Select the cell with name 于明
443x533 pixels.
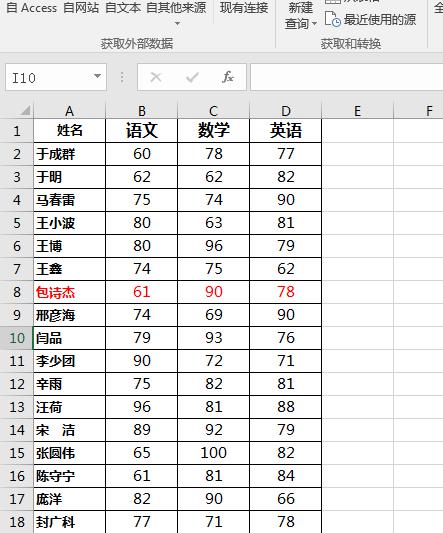[x=70, y=177]
